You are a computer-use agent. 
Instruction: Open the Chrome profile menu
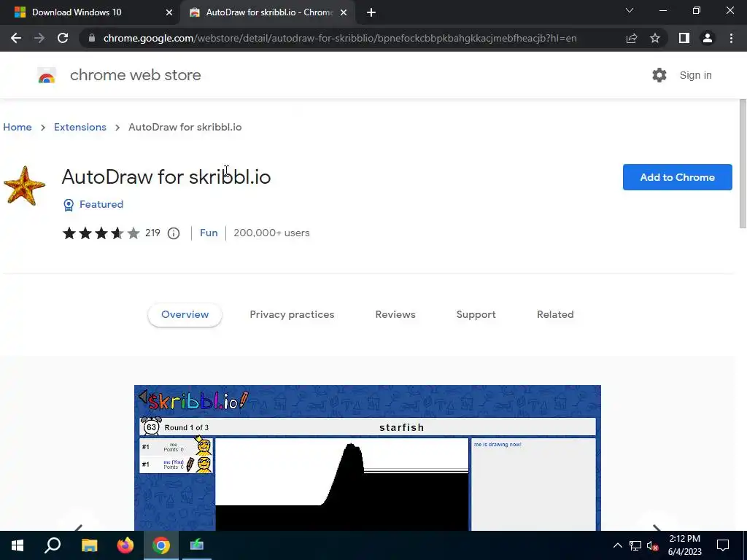point(708,38)
